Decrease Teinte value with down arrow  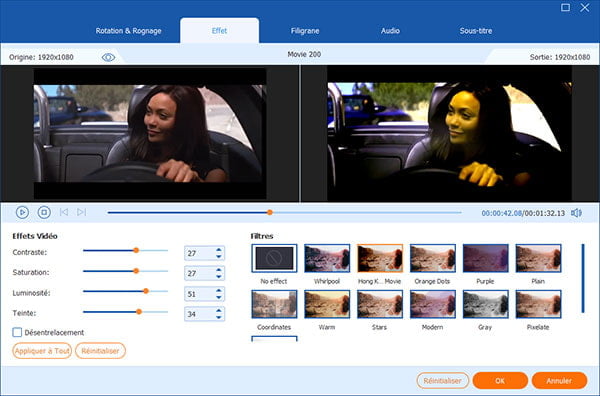point(218,317)
